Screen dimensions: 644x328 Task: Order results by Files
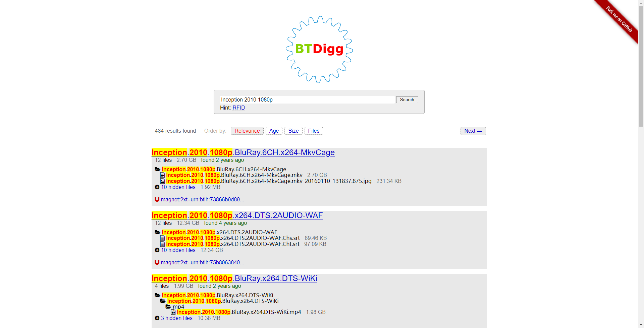coord(314,131)
